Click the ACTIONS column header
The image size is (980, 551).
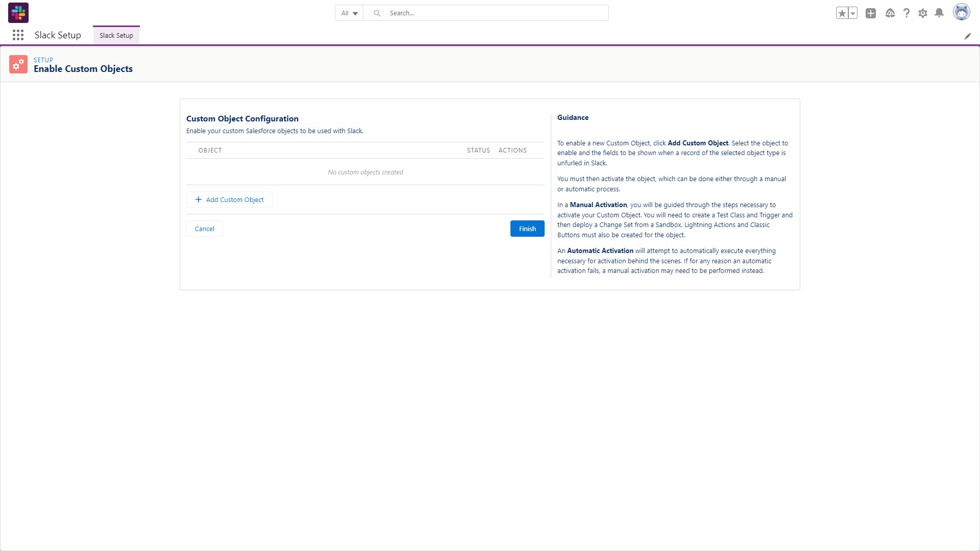pos(512,151)
